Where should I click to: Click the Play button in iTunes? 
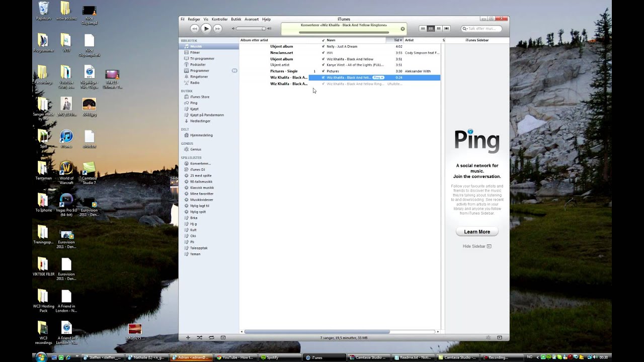click(206, 29)
